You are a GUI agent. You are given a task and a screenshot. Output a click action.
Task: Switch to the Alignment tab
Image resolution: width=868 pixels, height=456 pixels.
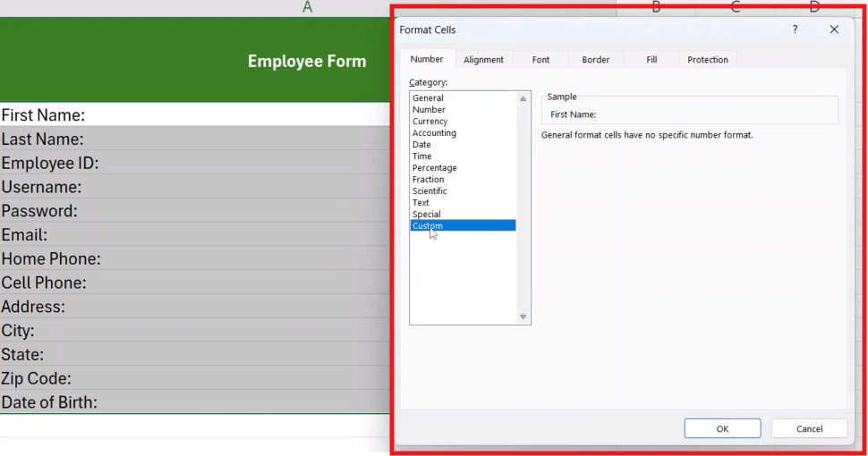click(x=484, y=60)
